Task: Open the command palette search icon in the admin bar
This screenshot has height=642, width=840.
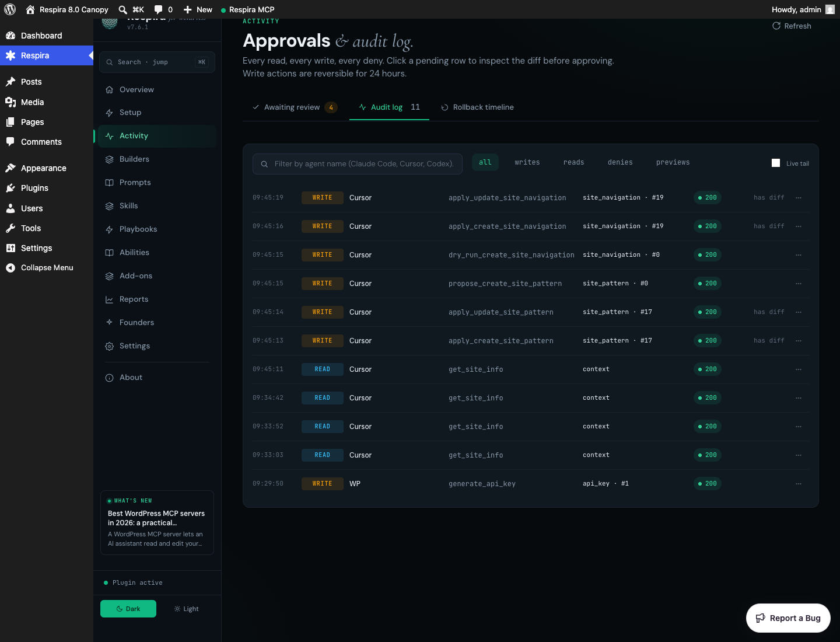Action: pyautogui.click(x=123, y=9)
